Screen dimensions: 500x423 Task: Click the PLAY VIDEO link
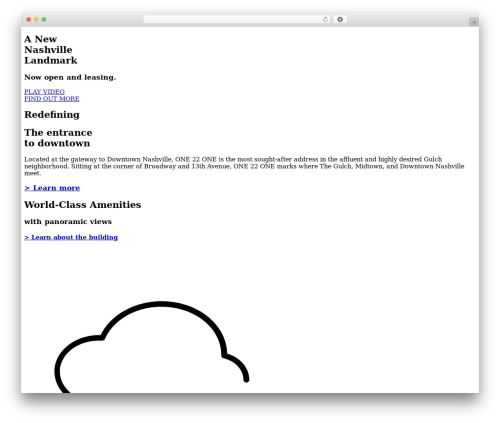tap(44, 92)
